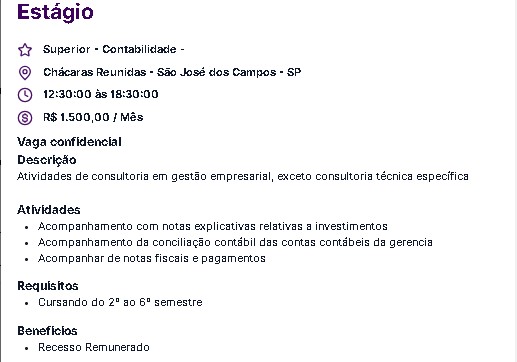Click the location pin icon
The height and width of the screenshot is (362, 517).
[25, 73]
